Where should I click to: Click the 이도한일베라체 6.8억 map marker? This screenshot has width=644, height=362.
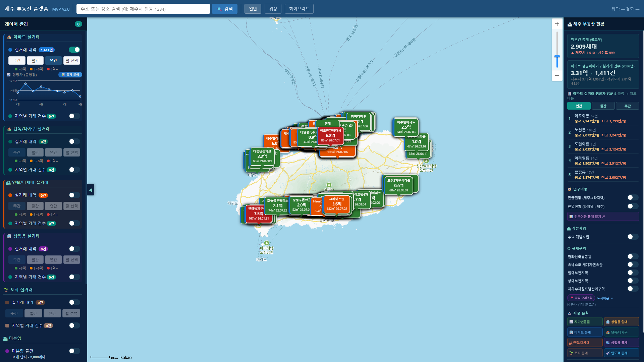[x=330, y=135]
